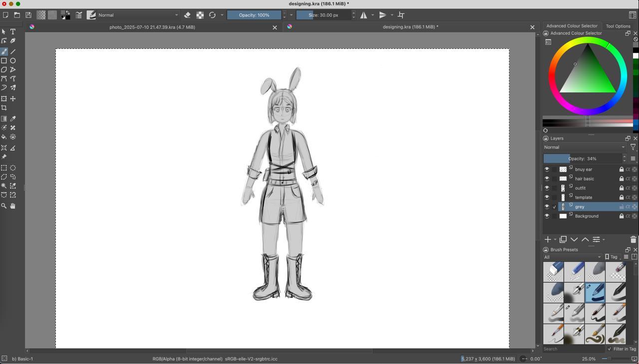This screenshot has height=364, width=639.
Task: Choose the Ellipse shape tool
Action: coord(13,61)
